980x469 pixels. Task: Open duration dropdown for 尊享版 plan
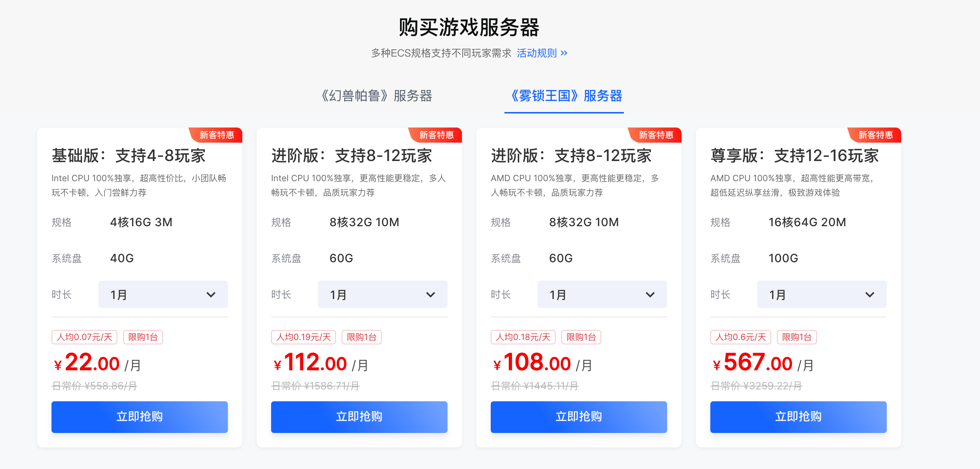pos(821,294)
